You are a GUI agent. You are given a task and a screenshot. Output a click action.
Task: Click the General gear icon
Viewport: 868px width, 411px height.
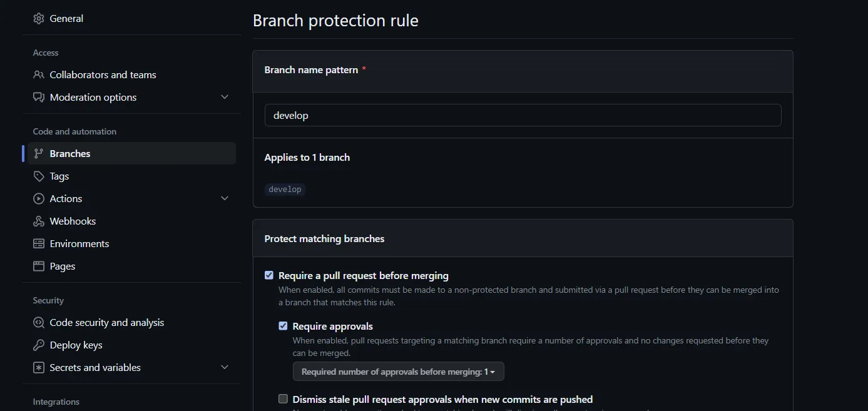(39, 19)
